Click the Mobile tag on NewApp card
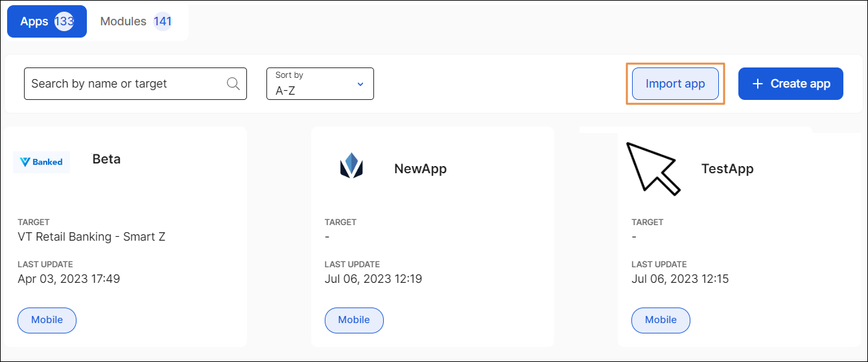This screenshot has width=868, height=362. (354, 320)
